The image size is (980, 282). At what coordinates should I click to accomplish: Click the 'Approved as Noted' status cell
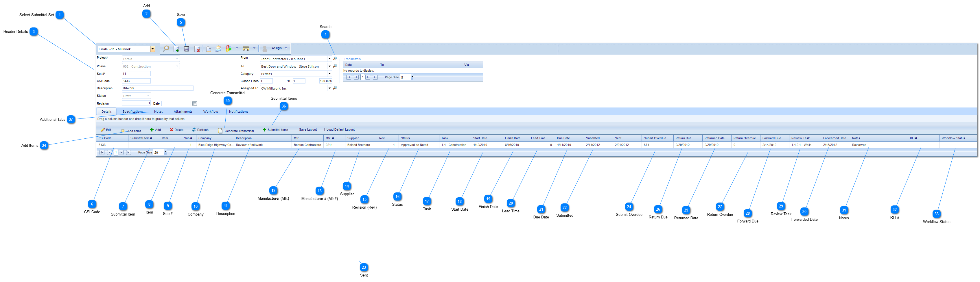[419, 145]
